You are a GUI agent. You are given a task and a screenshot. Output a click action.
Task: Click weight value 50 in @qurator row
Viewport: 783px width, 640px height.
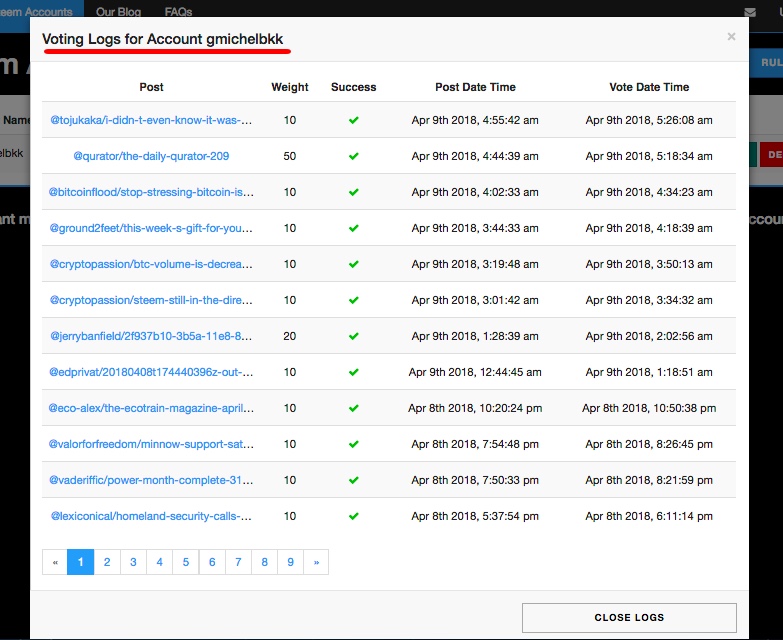tap(290, 156)
